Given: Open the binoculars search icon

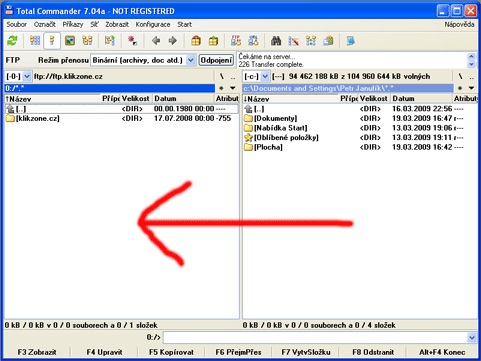Looking at the screenshot, I should point(276,41).
